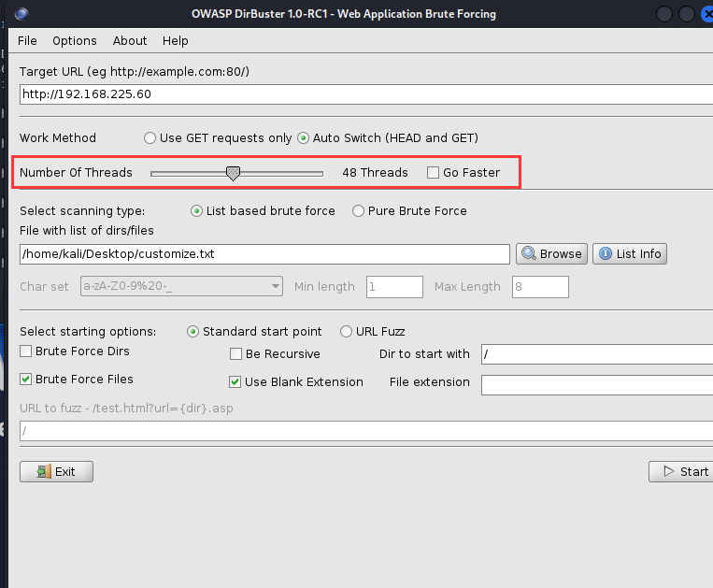Image resolution: width=713 pixels, height=588 pixels.
Task: Click the 48 Threads label
Action: (375, 173)
